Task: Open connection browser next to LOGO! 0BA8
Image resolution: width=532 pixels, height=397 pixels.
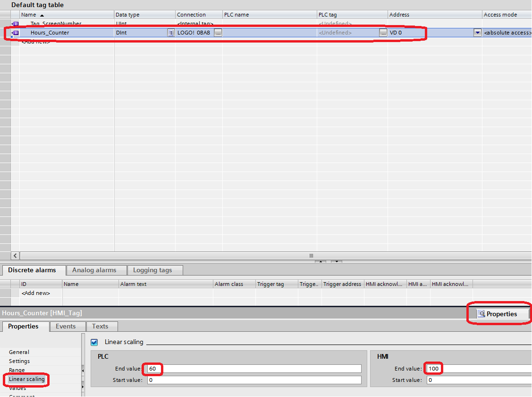Action: pyautogui.click(x=218, y=33)
